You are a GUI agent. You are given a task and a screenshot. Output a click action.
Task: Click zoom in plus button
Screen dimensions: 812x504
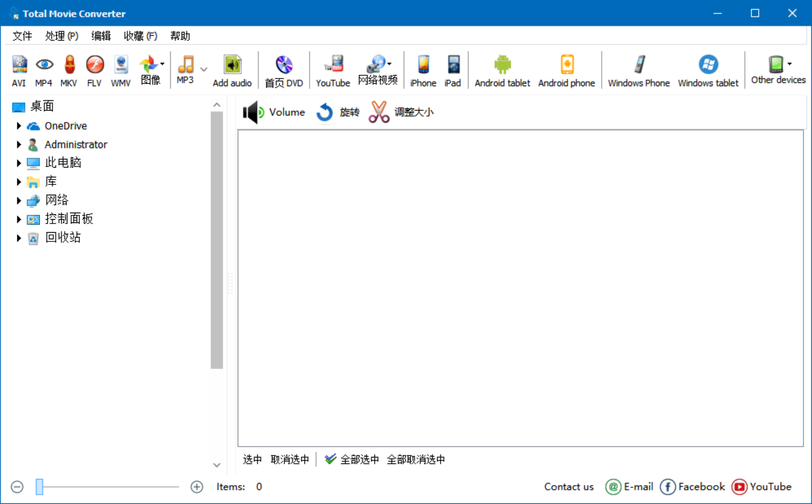point(197,487)
